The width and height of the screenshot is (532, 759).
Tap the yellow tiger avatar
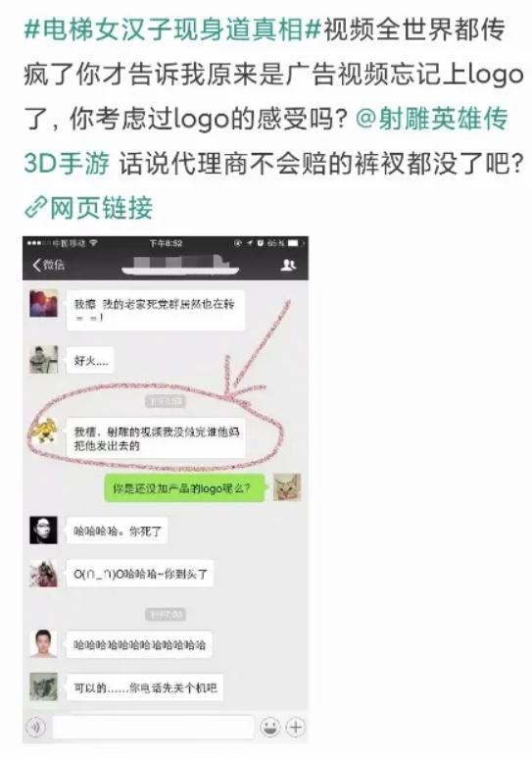pyautogui.click(x=43, y=430)
